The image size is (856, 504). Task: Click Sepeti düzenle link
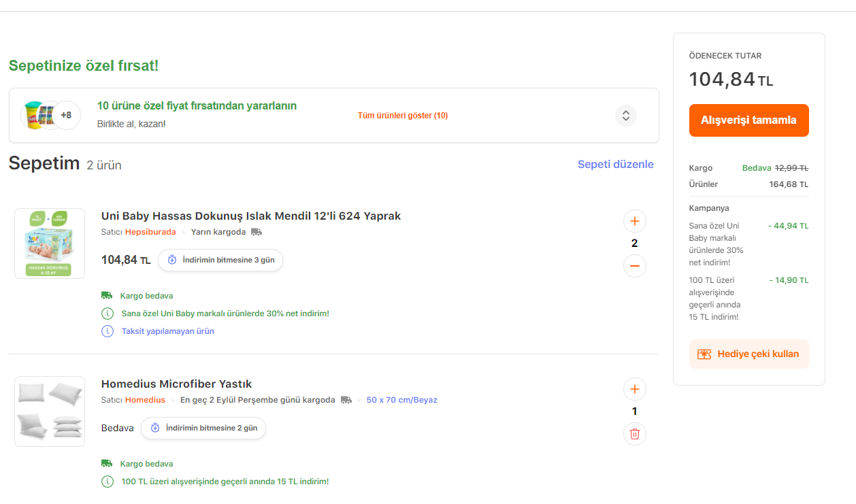(x=616, y=165)
